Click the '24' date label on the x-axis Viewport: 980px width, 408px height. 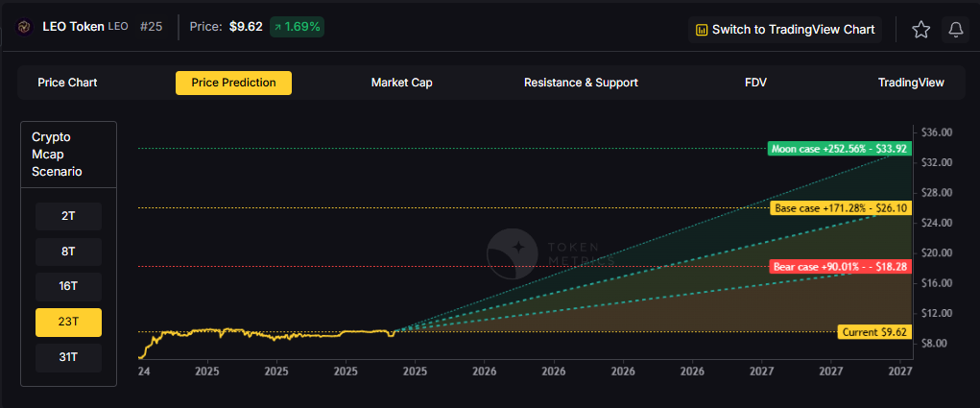tap(144, 371)
